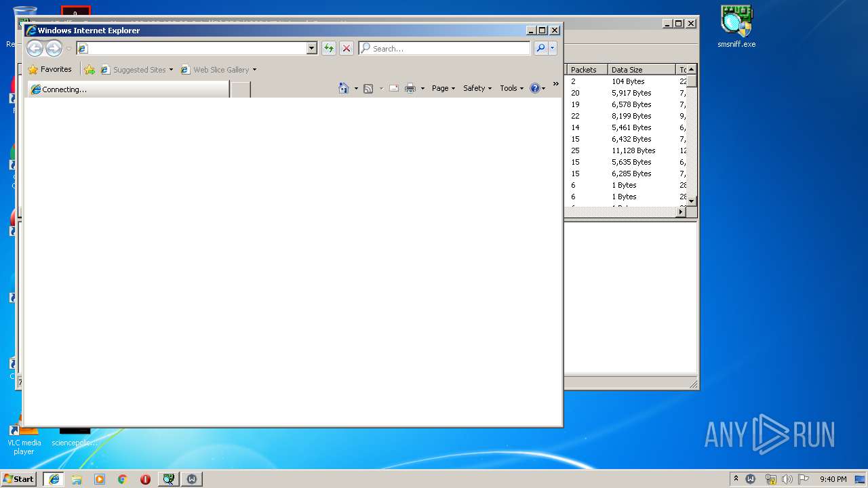Switch to the W app taskbar button
The height and width of the screenshot is (488, 868).
pyautogui.click(x=192, y=479)
